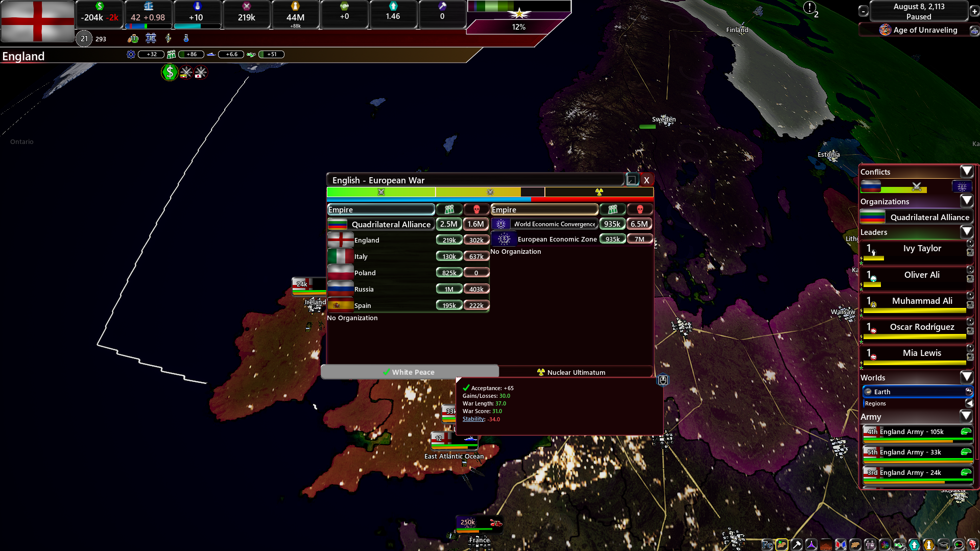Click the England flag in the top corner

point(37,21)
